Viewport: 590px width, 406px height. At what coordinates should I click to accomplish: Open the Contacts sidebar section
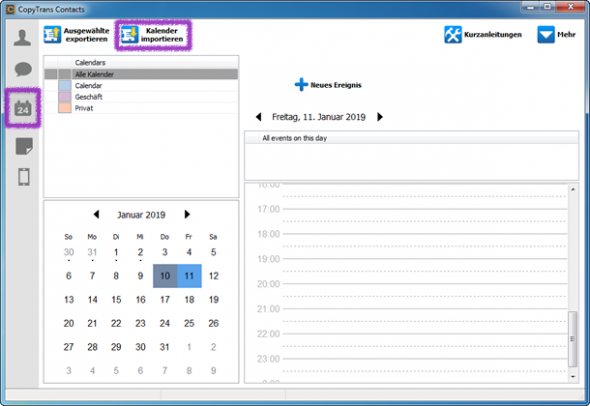22,38
